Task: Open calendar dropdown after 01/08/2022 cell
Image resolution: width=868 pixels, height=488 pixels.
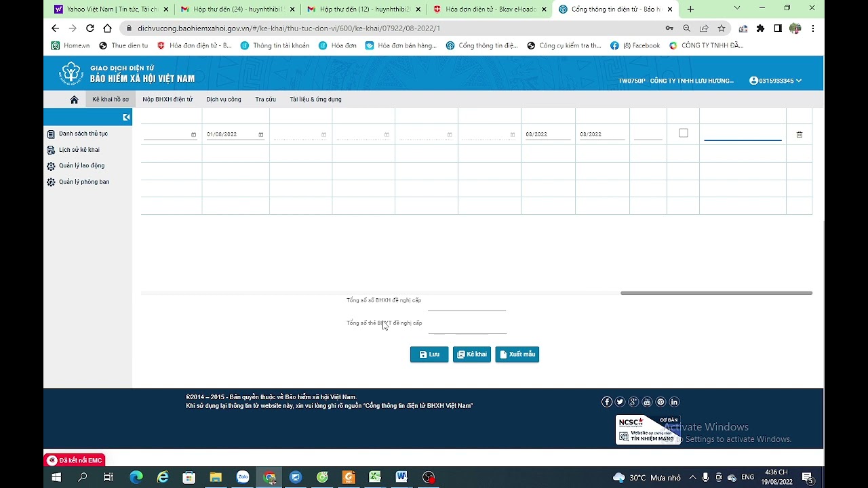Action: [x=323, y=135]
